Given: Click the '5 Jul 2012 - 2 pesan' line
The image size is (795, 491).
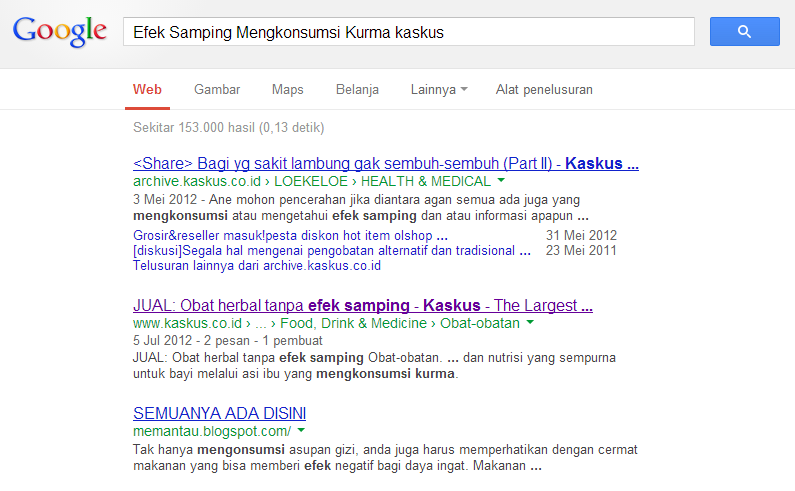Looking at the screenshot, I should click(x=228, y=340).
